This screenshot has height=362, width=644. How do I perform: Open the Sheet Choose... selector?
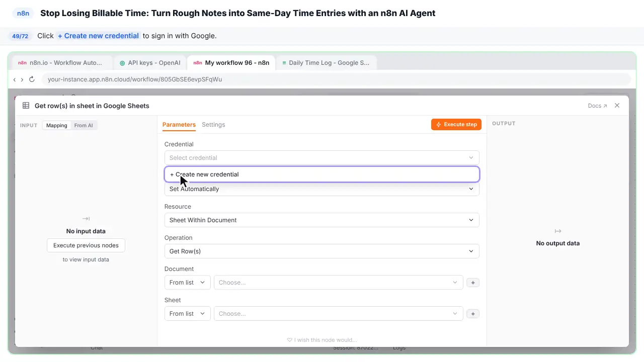338,314
